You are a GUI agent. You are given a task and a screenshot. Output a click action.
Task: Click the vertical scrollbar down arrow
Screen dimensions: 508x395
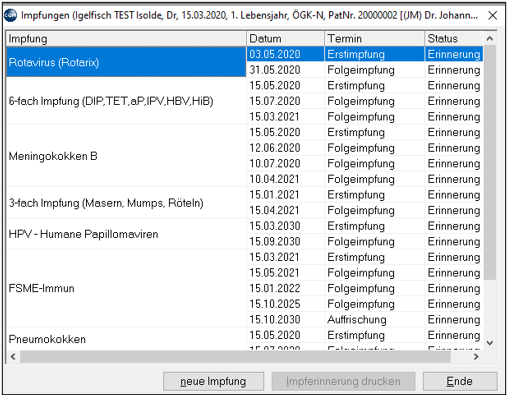pyautogui.click(x=490, y=343)
